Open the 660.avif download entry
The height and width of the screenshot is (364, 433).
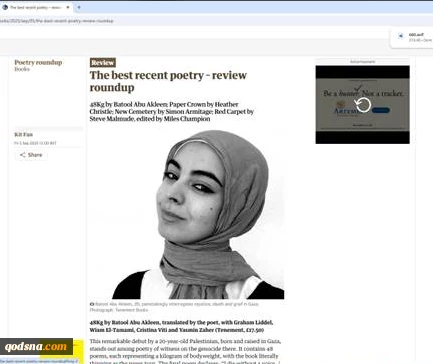413,37
